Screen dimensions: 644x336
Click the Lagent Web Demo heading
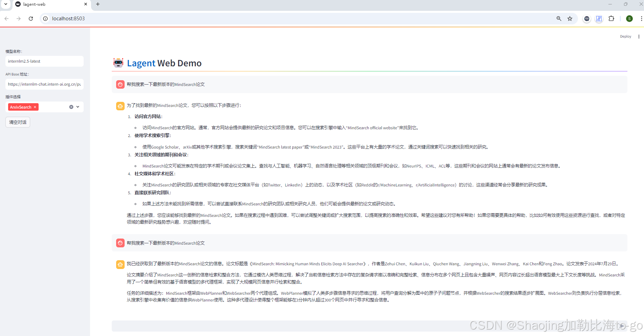click(x=164, y=63)
